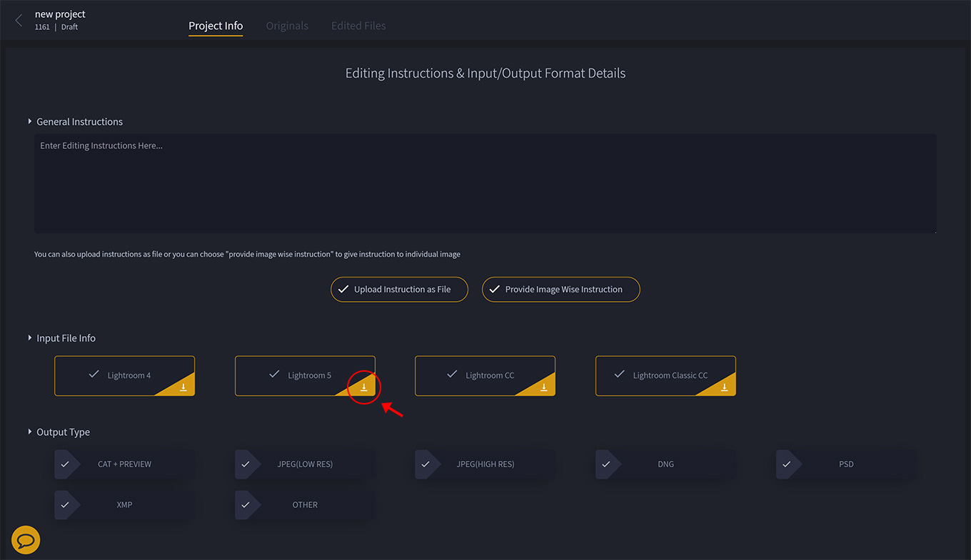Click the Lightroom CC download icon
971x560 pixels.
tap(544, 387)
